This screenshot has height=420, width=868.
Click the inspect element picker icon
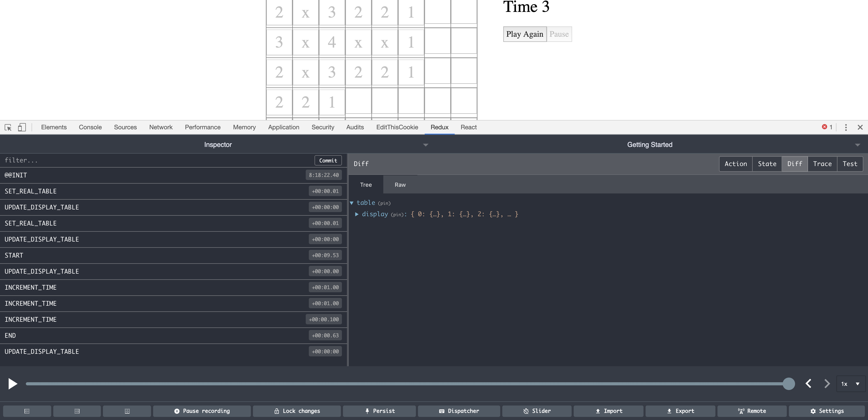pos(8,127)
